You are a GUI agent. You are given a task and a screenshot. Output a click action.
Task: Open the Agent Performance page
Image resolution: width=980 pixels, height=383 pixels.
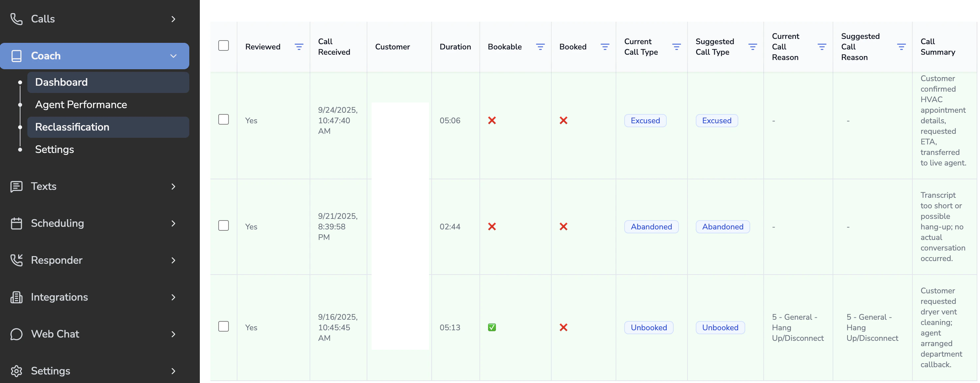(81, 104)
